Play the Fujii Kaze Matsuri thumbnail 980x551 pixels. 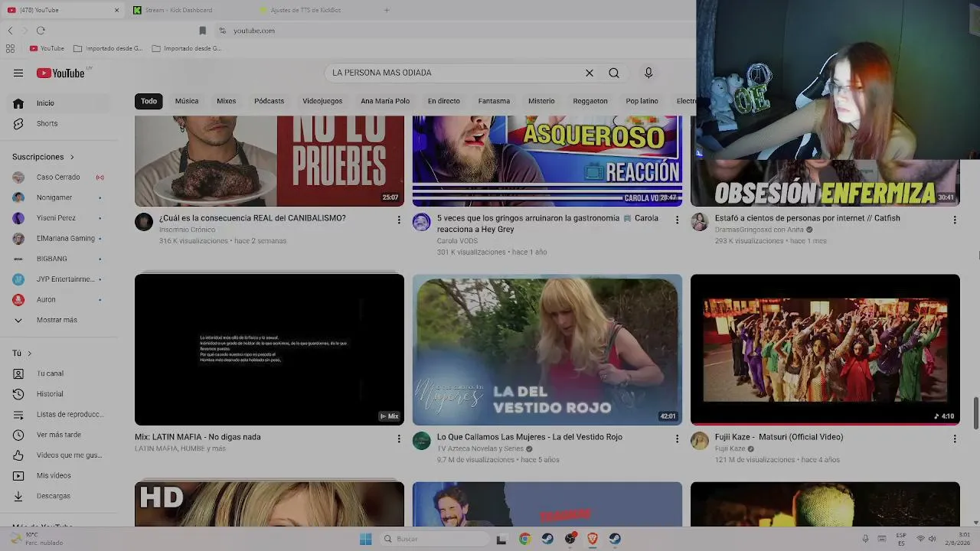click(x=825, y=349)
